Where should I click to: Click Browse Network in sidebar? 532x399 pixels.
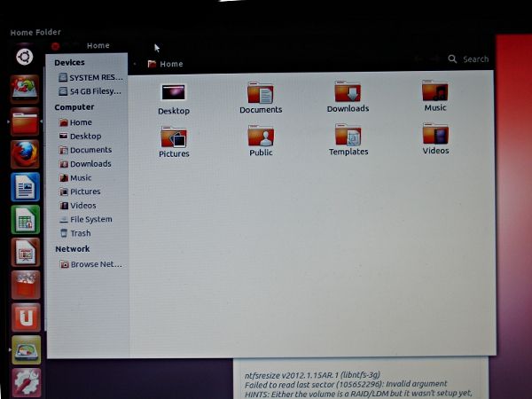(91, 264)
